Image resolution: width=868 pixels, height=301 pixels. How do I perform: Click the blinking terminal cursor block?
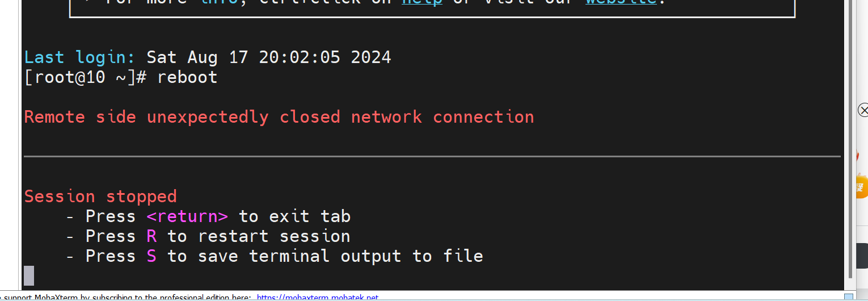tap(29, 275)
